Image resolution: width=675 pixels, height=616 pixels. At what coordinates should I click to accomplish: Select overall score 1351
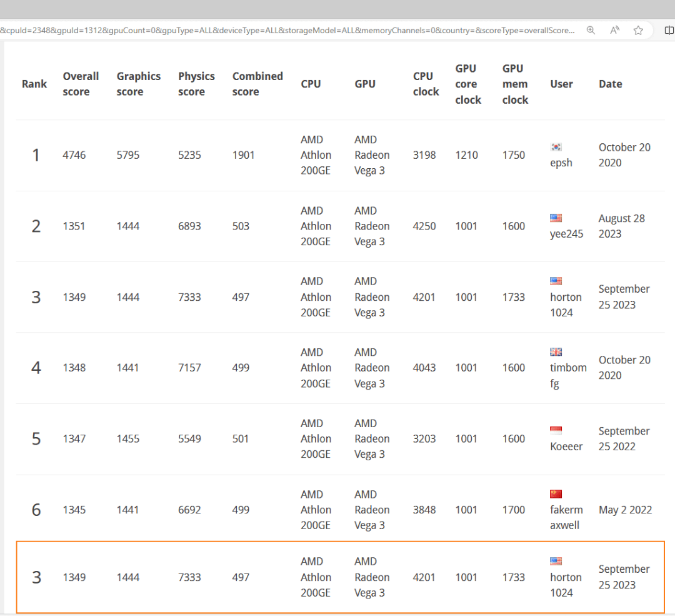[x=74, y=226]
